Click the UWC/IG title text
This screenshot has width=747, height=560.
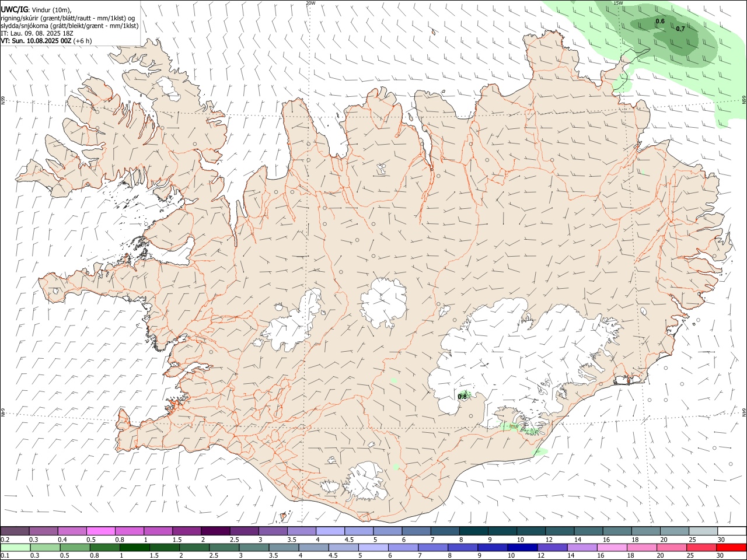click(14, 9)
